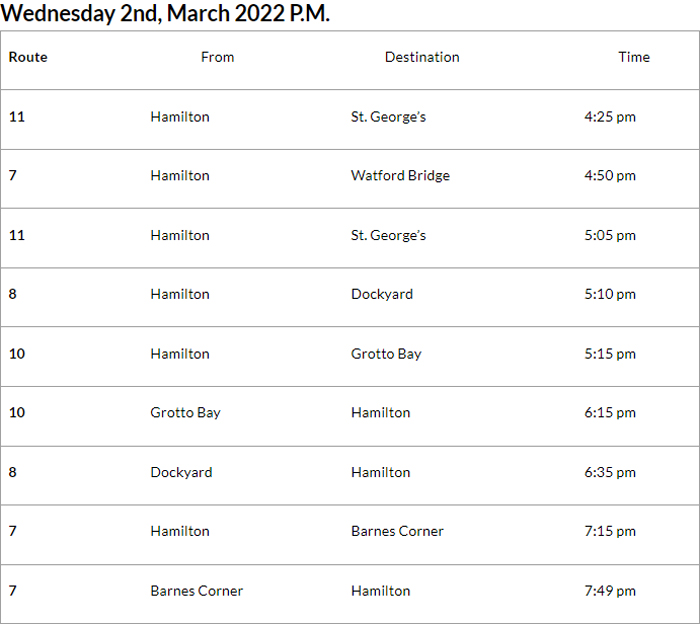This screenshot has width=700, height=624.
Task: Click the 5:05 pm time entry
Action: pos(610,235)
